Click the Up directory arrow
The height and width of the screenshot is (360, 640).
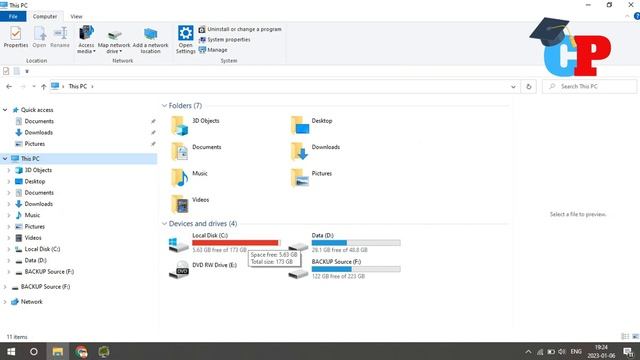pos(44,87)
